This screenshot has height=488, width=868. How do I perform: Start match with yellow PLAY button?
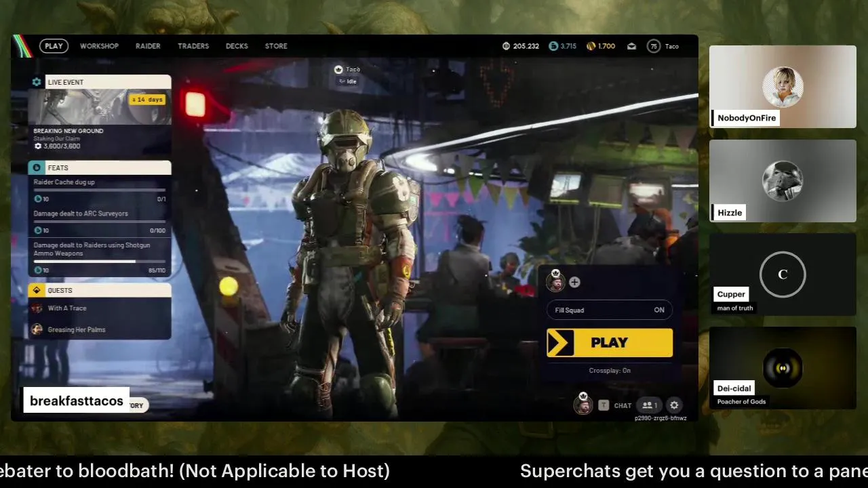coord(610,343)
